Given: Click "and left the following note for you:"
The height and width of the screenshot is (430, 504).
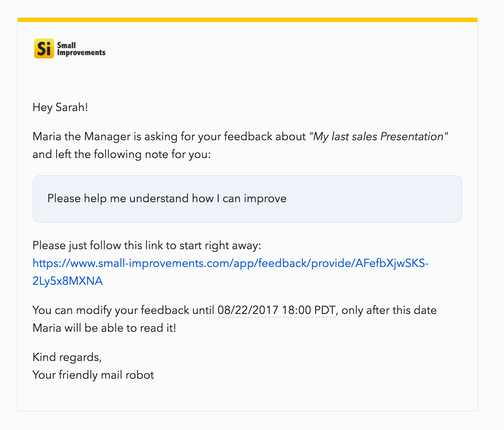Looking at the screenshot, I should pos(122,154).
